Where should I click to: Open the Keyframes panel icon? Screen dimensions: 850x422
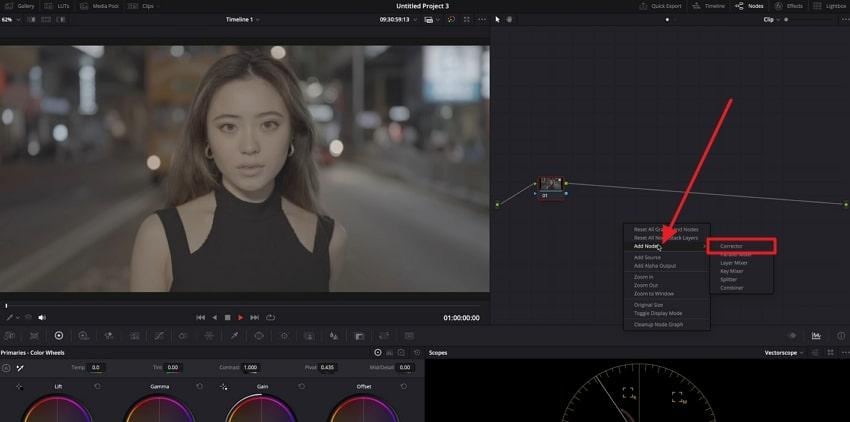point(792,336)
